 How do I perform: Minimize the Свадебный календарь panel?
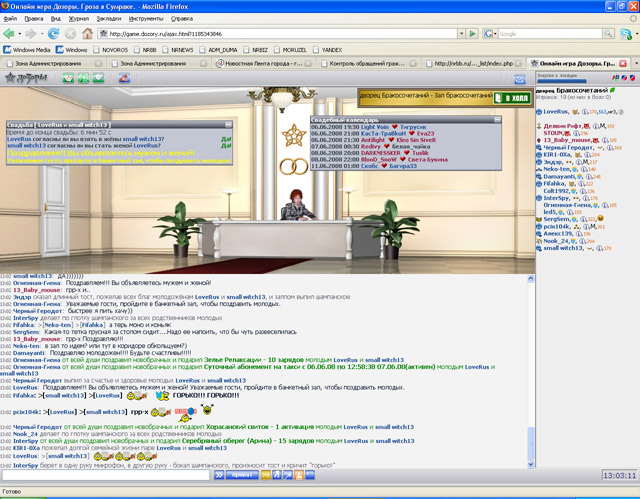497,120
